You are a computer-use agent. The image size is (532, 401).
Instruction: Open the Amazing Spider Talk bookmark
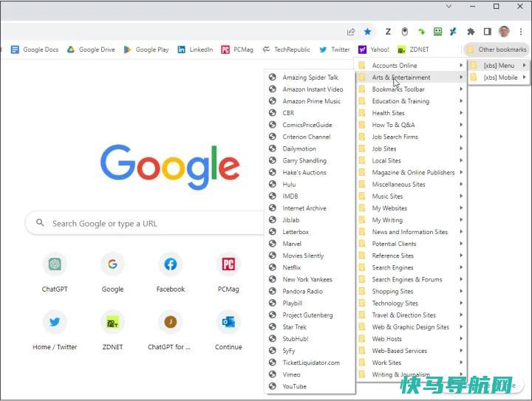[310, 78]
